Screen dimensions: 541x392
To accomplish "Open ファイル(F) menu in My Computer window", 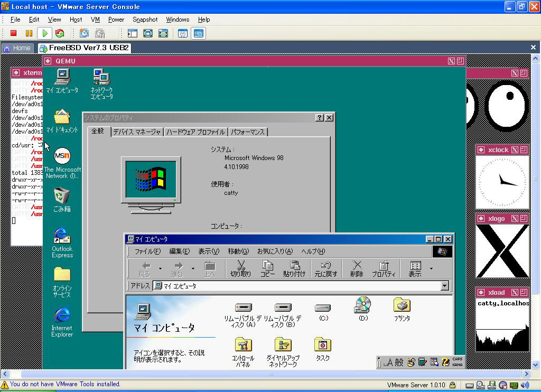I will pyautogui.click(x=148, y=251).
